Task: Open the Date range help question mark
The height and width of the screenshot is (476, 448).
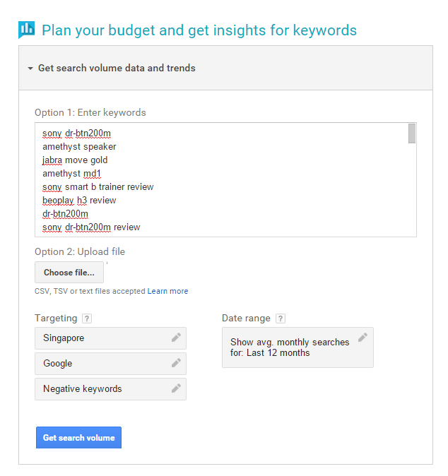Action: click(281, 319)
